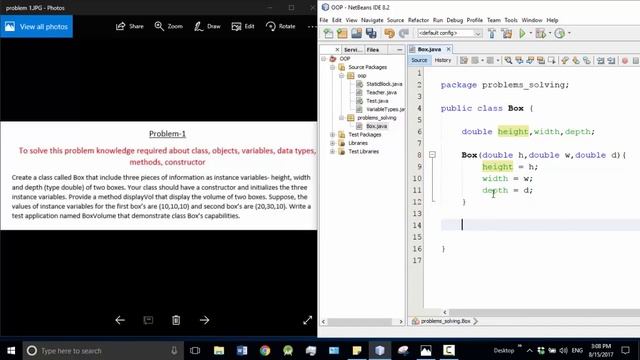Click taskbar search box Type here to search
This screenshot has width=640, height=360.
tap(103, 351)
